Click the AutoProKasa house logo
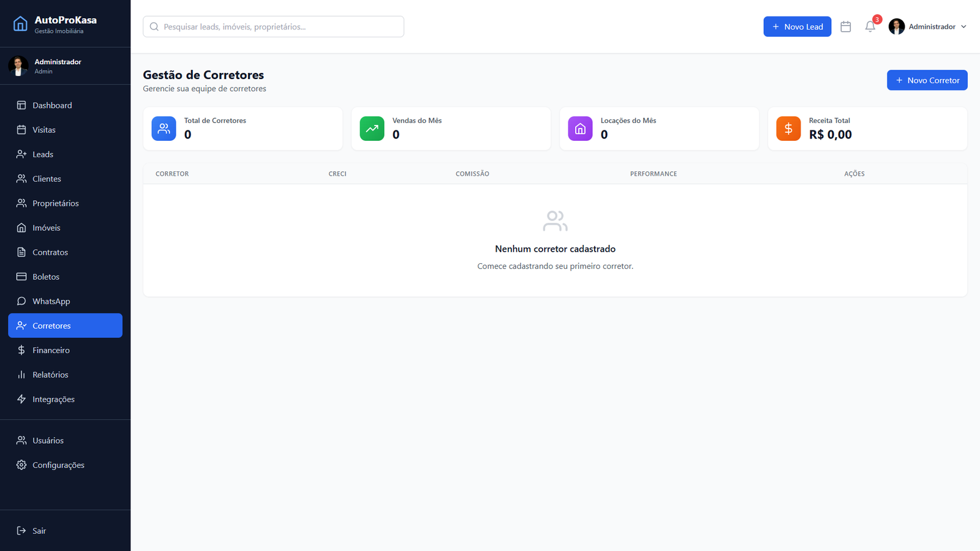This screenshot has width=980, height=551. click(x=20, y=24)
